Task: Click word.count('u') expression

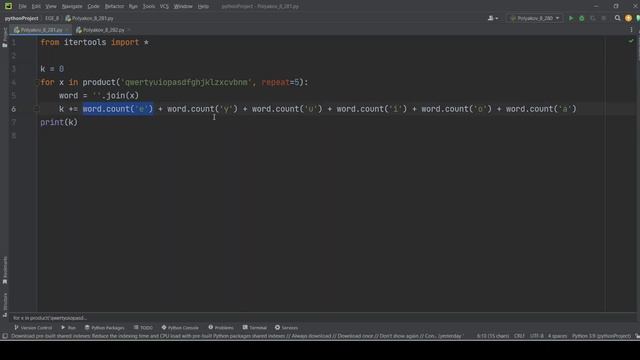Action: pyautogui.click(x=287, y=109)
